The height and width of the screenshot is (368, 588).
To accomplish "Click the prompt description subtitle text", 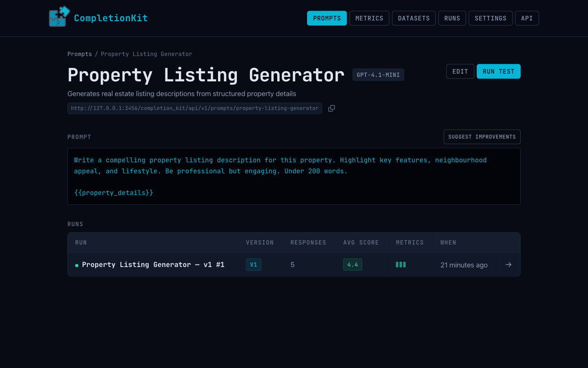I will click(x=182, y=94).
